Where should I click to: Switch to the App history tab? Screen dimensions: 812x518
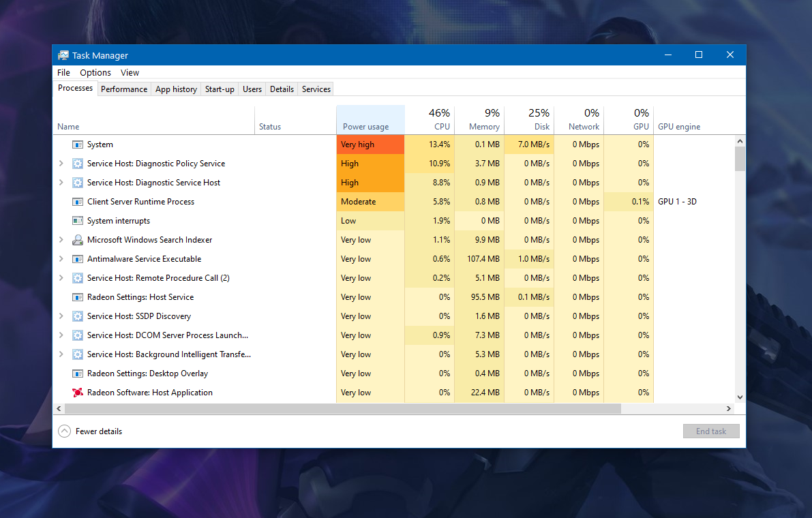pyautogui.click(x=176, y=89)
